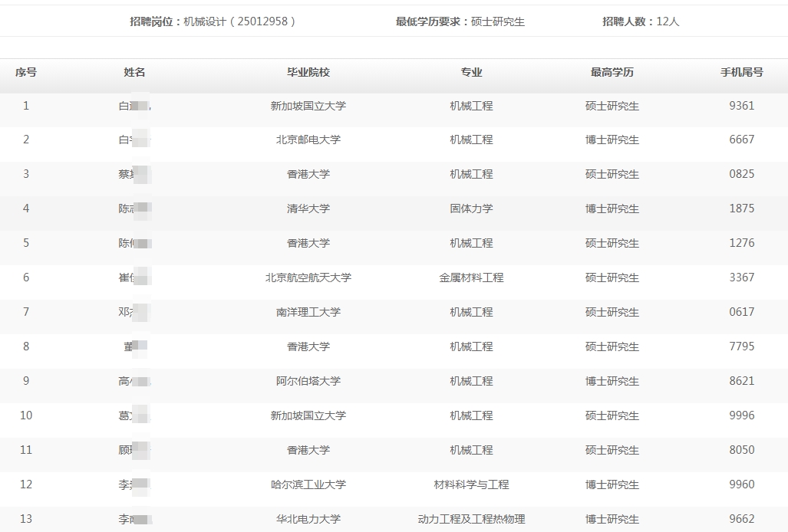Click the 招聘岗位 机械设计 label
788x532 pixels.
[x=213, y=21]
